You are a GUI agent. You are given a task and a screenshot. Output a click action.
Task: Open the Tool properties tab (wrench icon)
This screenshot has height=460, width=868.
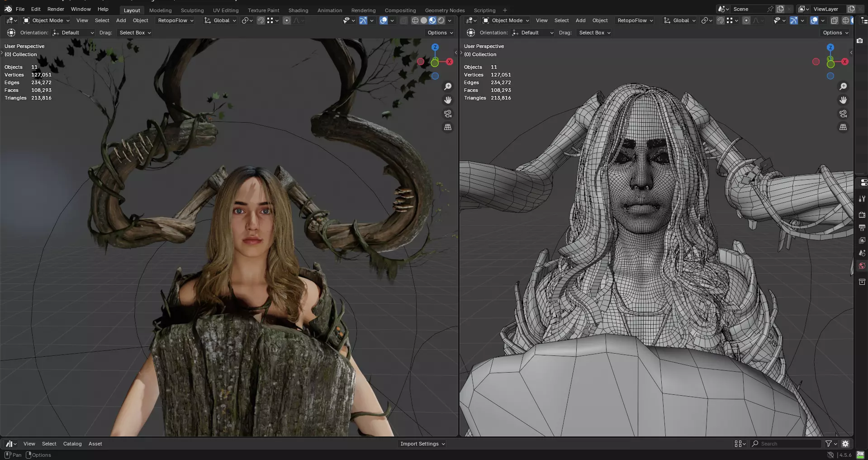(862, 199)
